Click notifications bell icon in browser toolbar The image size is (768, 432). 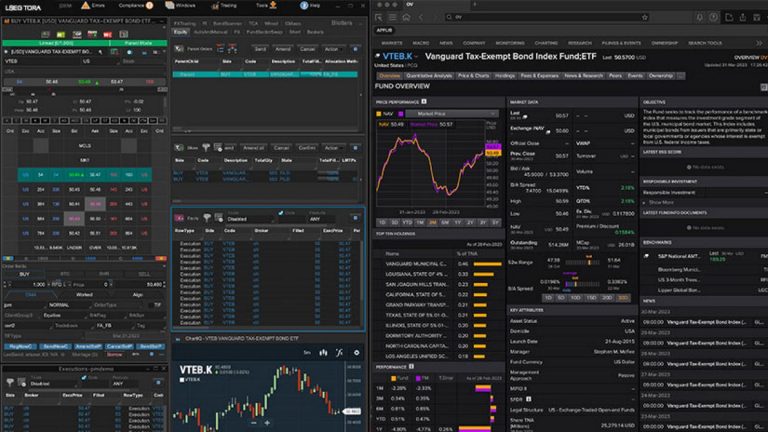[700, 17]
